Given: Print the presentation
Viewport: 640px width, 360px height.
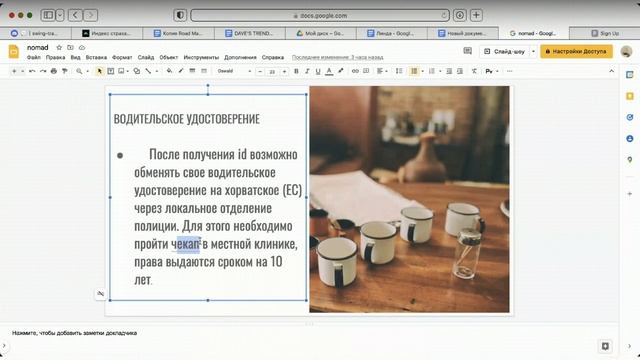Looking at the screenshot, I should click(x=54, y=71).
